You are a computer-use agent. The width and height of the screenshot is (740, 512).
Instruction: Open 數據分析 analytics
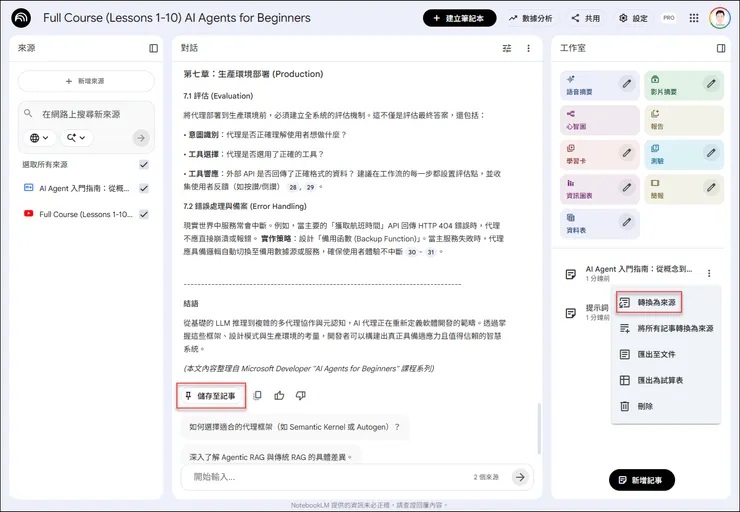tap(530, 18)
